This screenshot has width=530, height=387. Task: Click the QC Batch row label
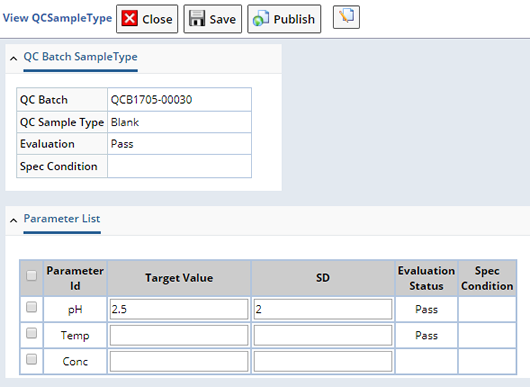click(44, 100)
